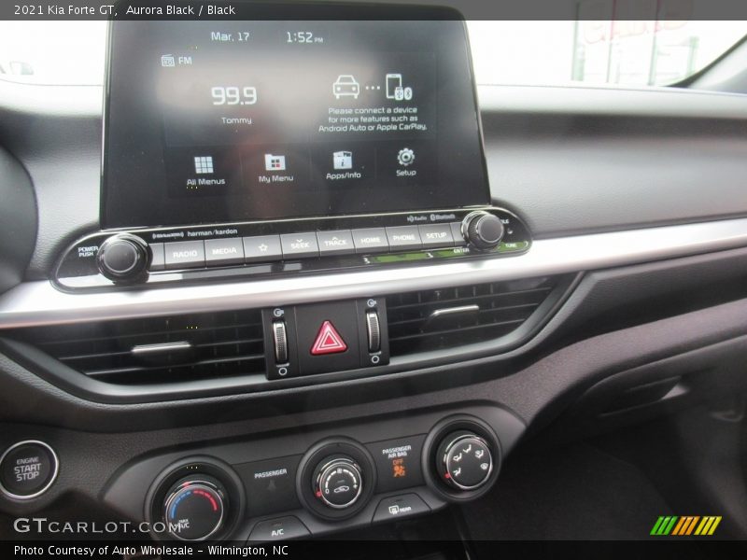The height and width of the screenshot is (560, 747).
Task: Touch the PASSENGER seat indicator panel
Action: pyautogui.click(x=270, y=479)
